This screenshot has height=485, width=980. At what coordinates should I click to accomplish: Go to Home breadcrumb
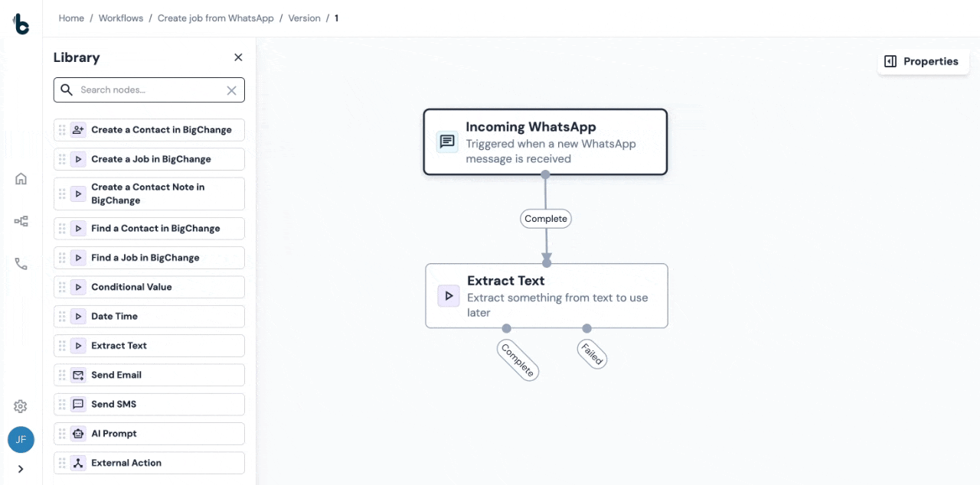(71, 18)
